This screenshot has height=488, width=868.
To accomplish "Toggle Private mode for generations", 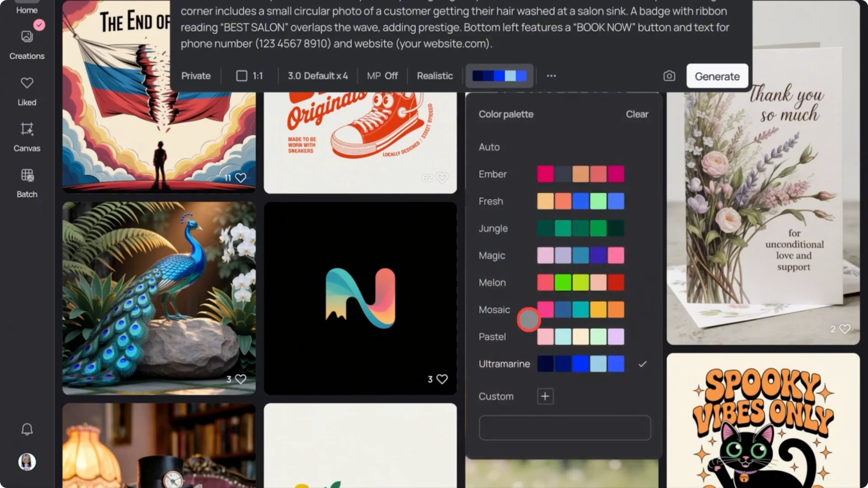I will (x=196, y=76).
